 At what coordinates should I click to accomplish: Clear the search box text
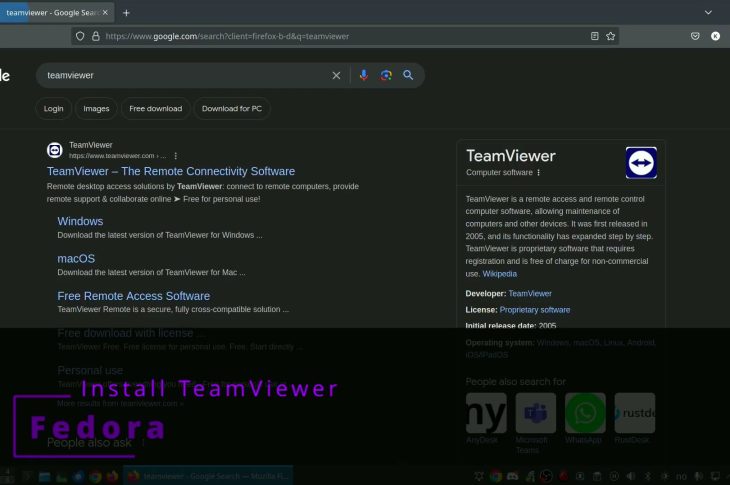coord(336,75)
